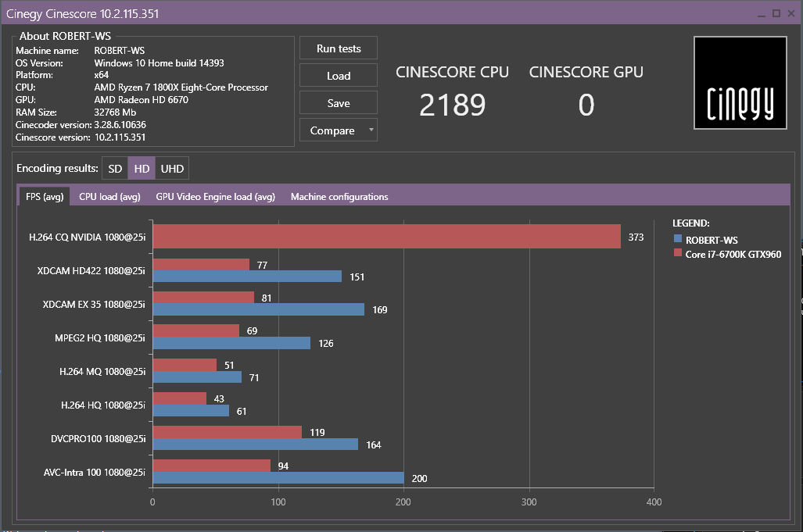Select MPEG2 HQ 1080@25i label

[x=100, y=338]
